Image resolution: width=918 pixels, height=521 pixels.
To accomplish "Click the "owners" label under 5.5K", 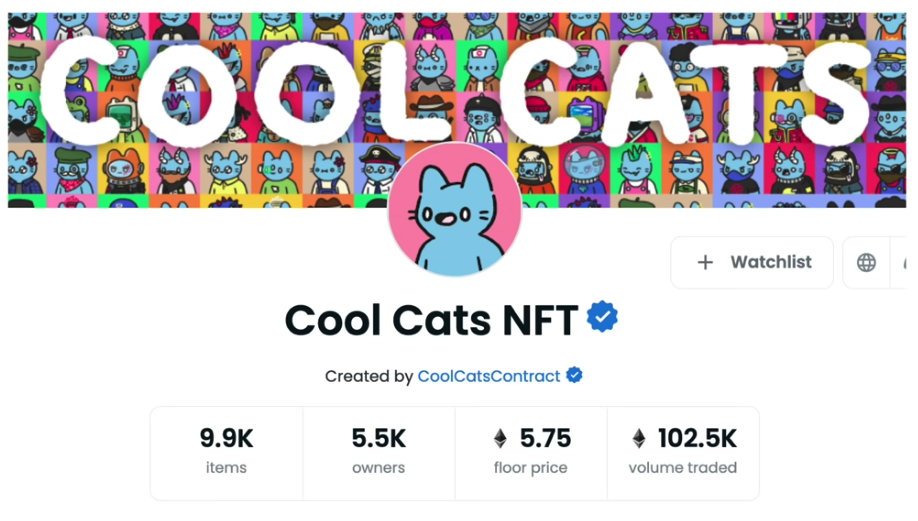I will 378,468.
